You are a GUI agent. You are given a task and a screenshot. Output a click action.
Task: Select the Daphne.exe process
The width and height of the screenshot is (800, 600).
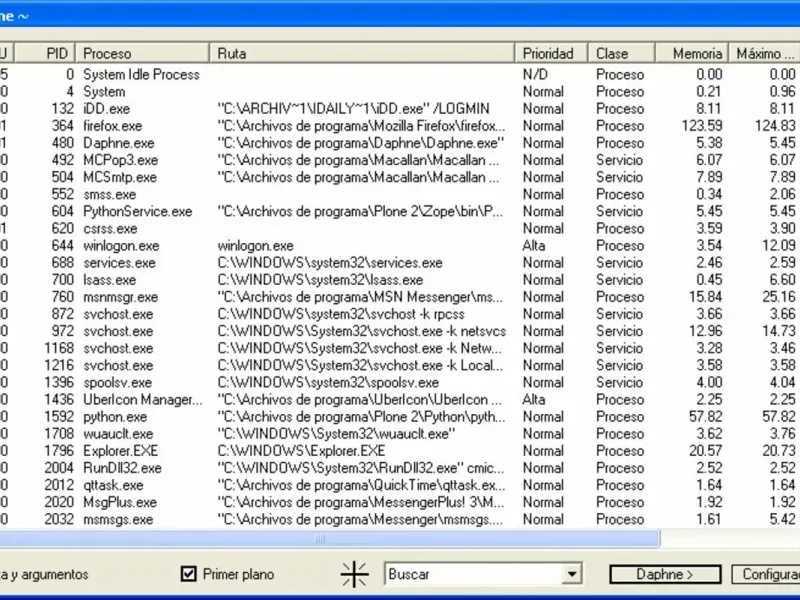(x=118, y=143)
